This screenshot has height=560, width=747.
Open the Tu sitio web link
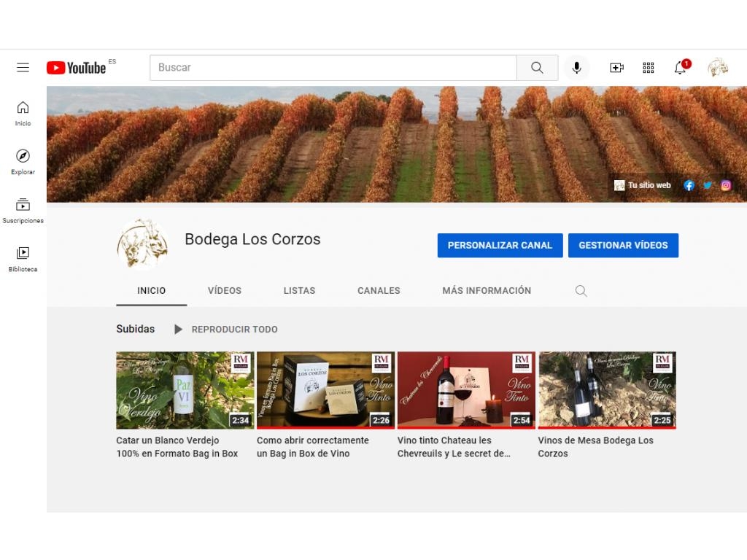(643, 185)
